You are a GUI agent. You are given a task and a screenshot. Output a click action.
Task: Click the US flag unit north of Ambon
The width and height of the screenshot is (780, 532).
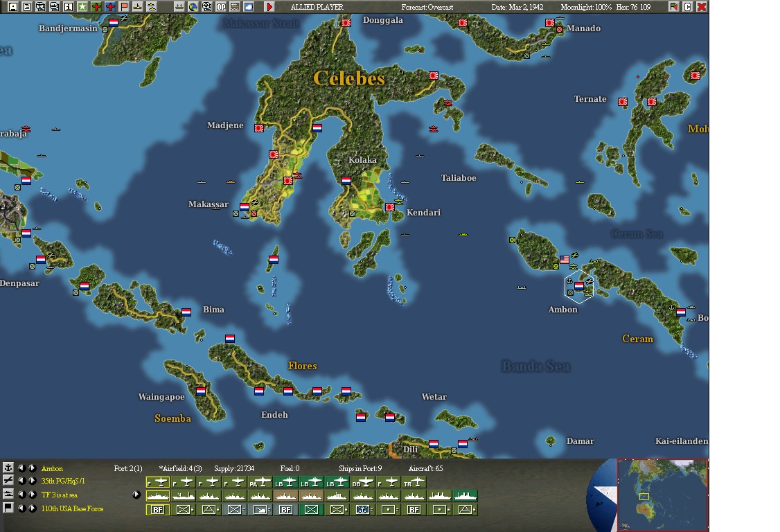564,259
